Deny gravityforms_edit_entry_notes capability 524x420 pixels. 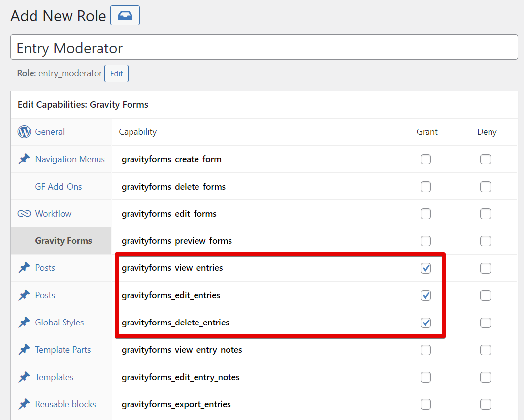tap(486, 377)
